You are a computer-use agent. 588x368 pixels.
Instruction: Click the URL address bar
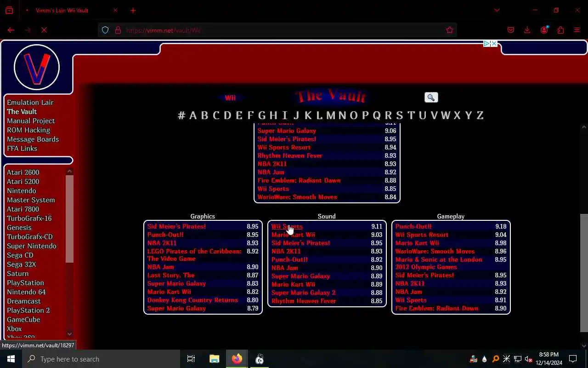tap(277, 30)
